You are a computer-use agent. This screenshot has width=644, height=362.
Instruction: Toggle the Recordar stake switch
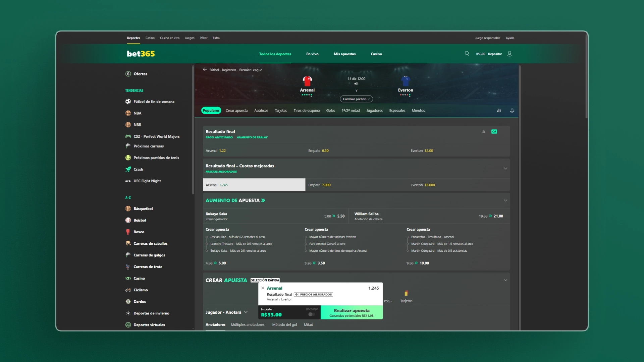(312, 314)
